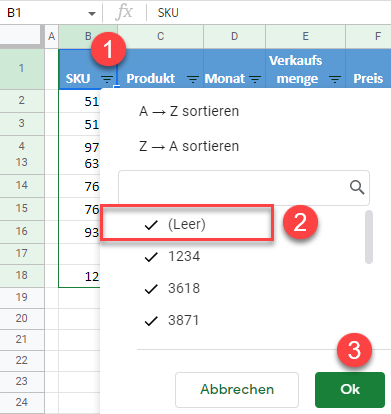Click the Ok button

coord(350,390)
